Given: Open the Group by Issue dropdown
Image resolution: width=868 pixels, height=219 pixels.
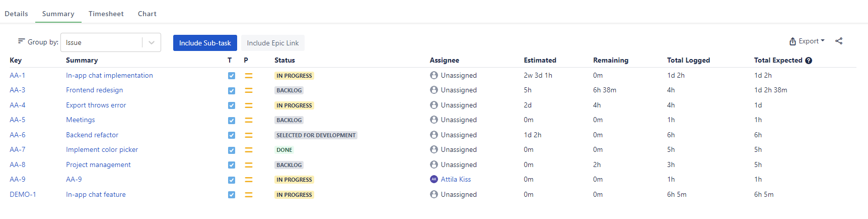Looking at the screenshot, I should (111, 42).
